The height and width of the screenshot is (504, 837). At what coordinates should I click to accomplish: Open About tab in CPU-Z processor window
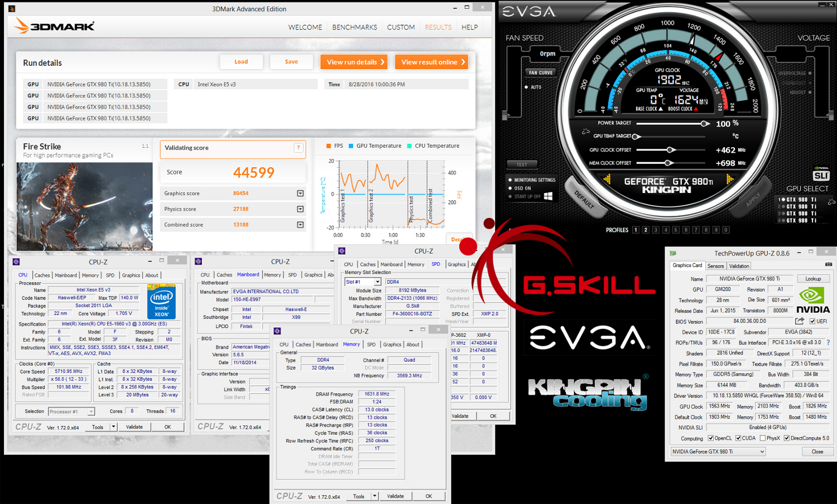pos(151,275)
